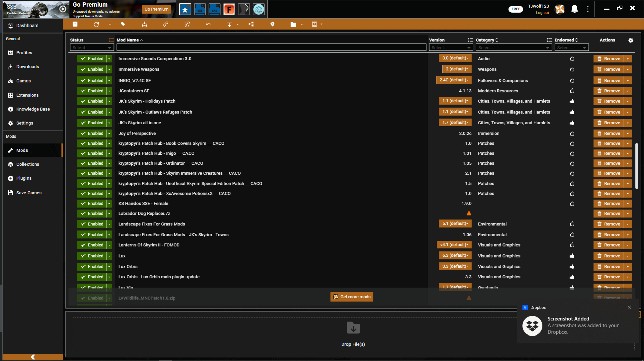Open status dropdown arrow for Immersive Sounds Compendium
The image size is (644, 361).
(109, 59)
